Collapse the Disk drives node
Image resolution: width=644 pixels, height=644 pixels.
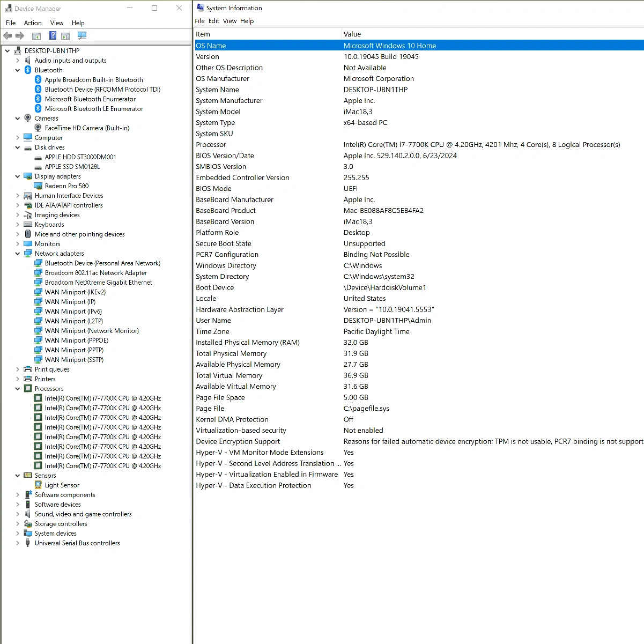click(18, 147)
